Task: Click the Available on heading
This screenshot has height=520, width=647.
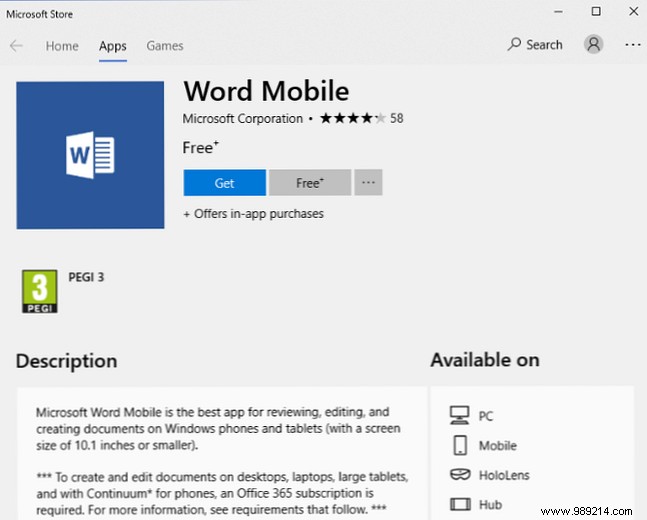Action: click(x=485, y=360)
